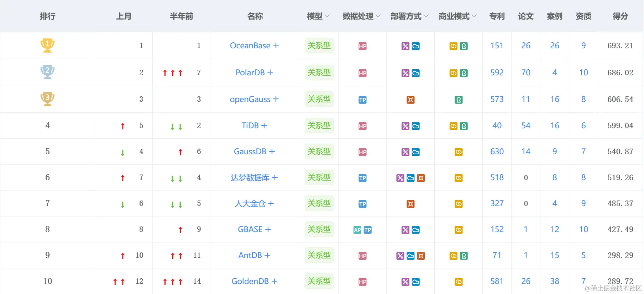Click the orange deployment icon for openGauss

pos(410,100)
